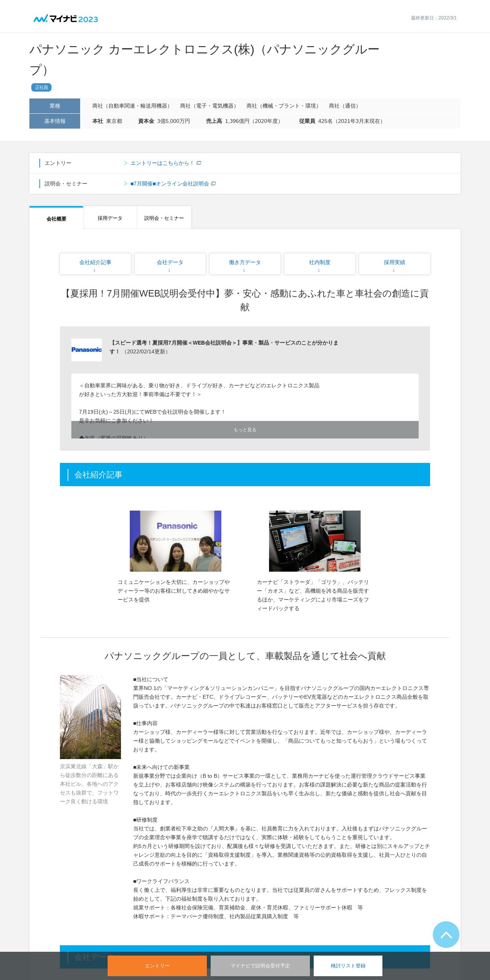Click the Panasonic logo in announcement box
The width and height of the screenshot is (490, 980).
pos(87,350)
